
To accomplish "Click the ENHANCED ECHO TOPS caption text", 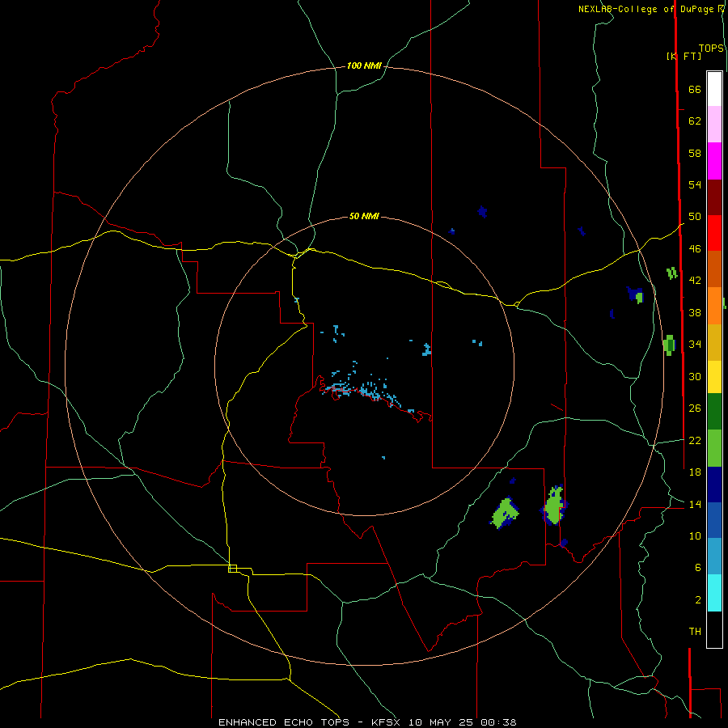I will (284, 722).
